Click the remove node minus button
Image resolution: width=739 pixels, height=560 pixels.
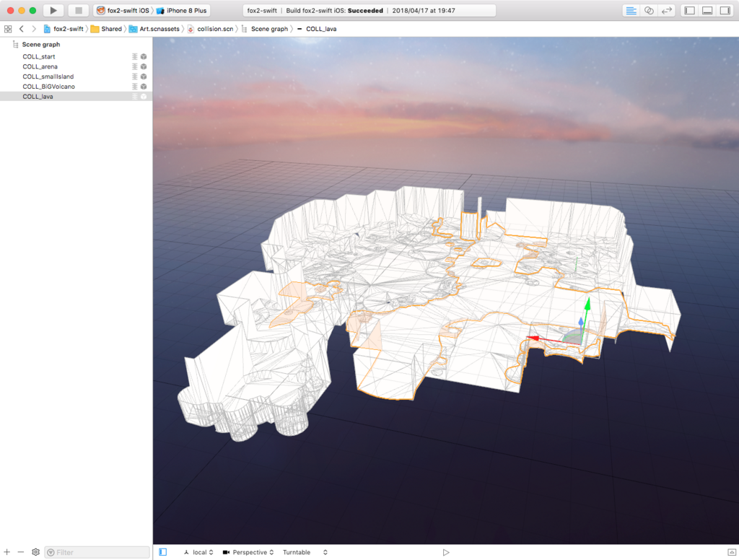[x=21, y=552]
